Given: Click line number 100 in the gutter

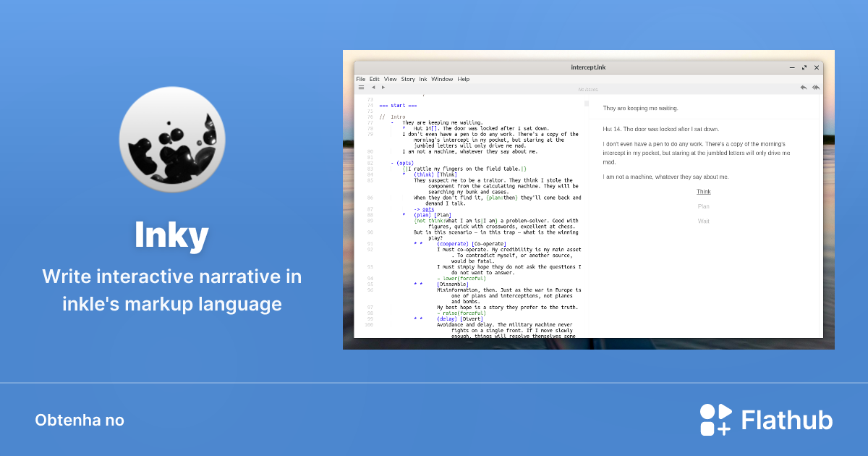Looking at the screenshot, I should tap(369, 325).
